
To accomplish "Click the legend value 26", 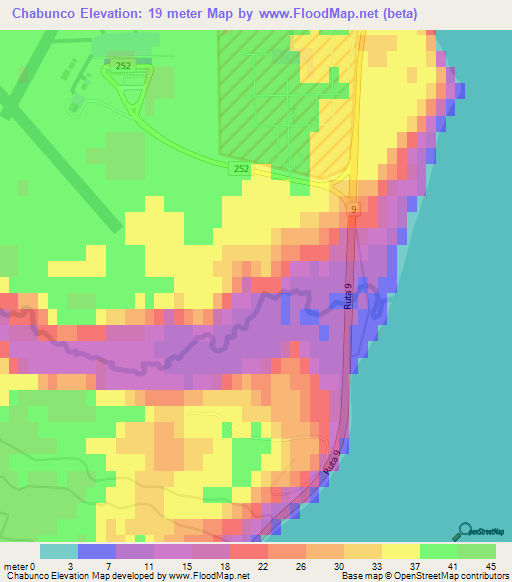I will (301, 567).
